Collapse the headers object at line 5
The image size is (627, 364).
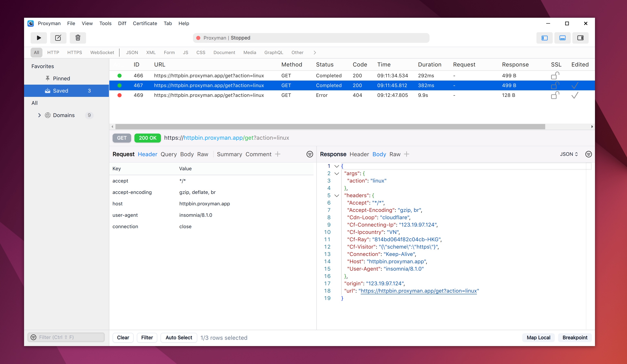(x=337, y=196)
